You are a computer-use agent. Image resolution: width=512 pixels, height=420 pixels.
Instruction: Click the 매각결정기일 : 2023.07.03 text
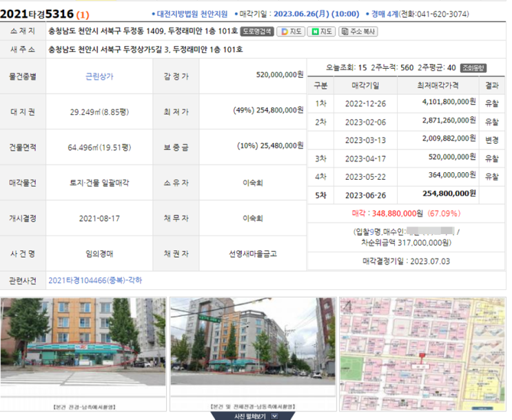(406, 262)
